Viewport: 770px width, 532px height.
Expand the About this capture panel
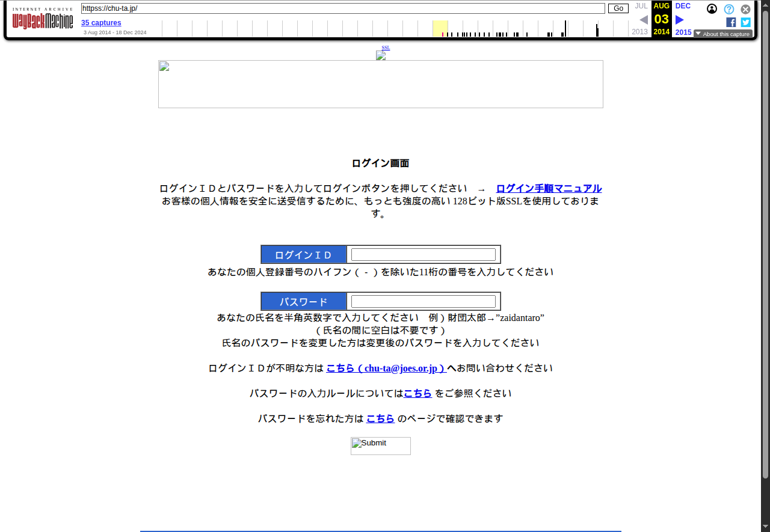click(722, 34)
